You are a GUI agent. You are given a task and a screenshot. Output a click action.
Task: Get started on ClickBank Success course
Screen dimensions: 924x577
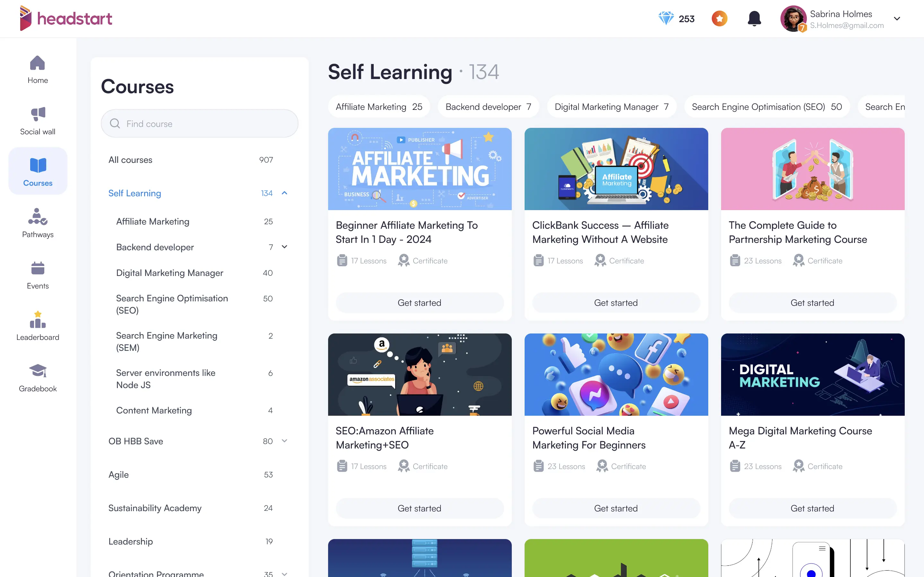616,303
